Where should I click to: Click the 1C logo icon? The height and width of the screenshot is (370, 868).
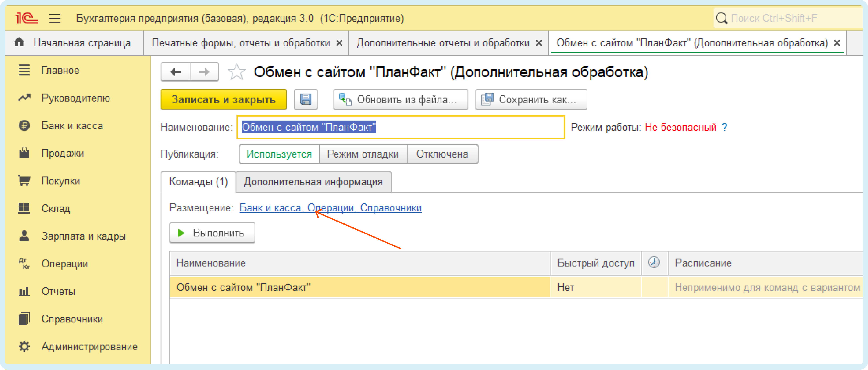[27, 18]
